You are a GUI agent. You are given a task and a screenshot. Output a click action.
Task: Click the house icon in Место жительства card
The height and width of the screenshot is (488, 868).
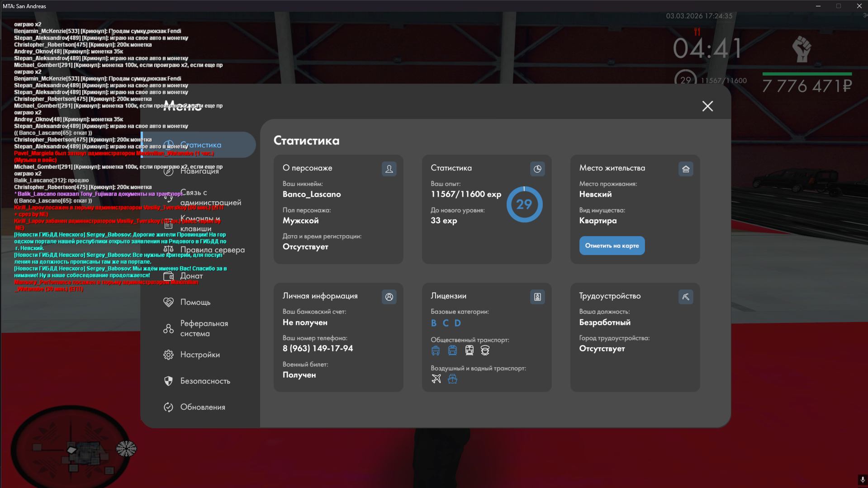pyautogui.click(x=686, y=169)
